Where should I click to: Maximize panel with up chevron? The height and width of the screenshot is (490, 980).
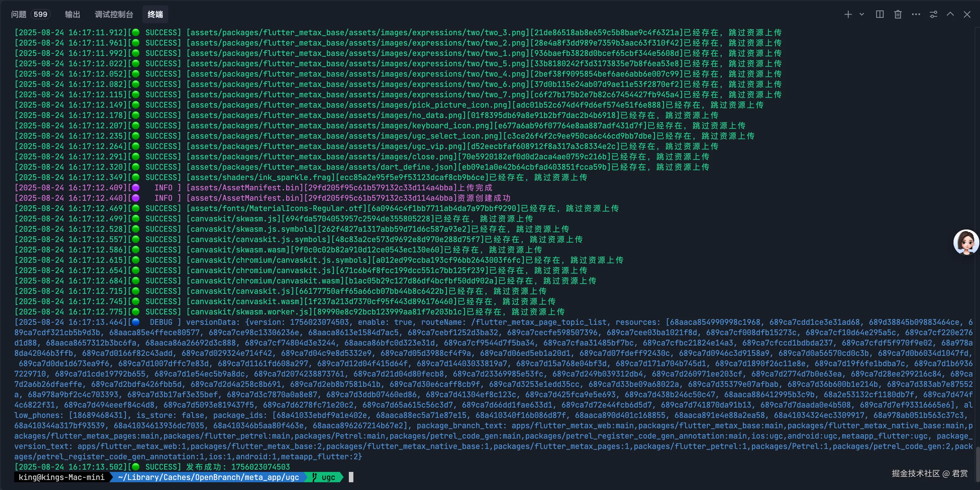coord(950,15)
